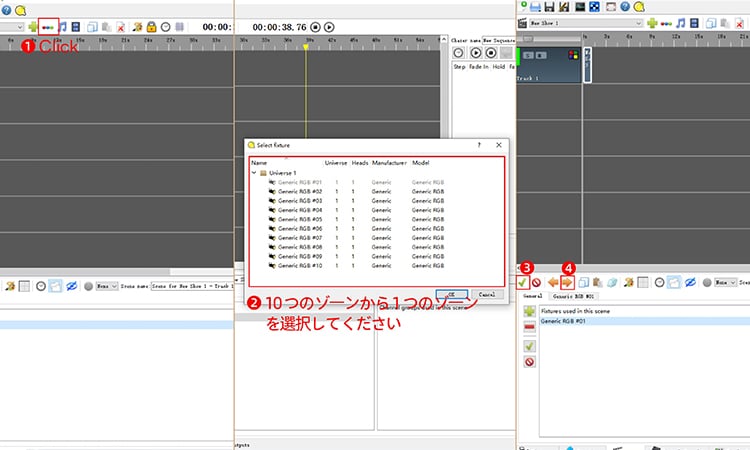Click the audio music note icon in left toolbar
Image resolution: width=750 pixels, height=450 pixels.
click(x=63, y=27)
